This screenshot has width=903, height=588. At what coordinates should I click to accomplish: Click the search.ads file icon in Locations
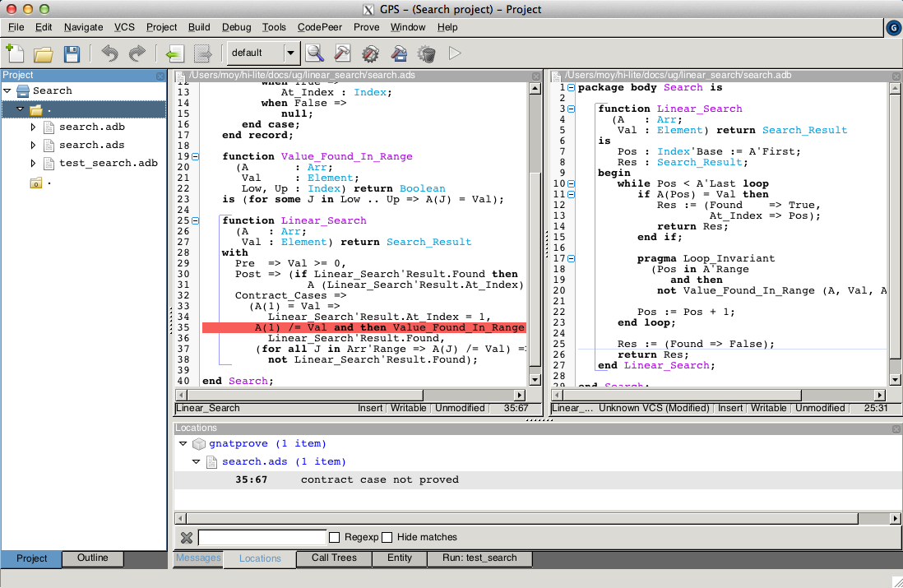click(x=212, y=462)
